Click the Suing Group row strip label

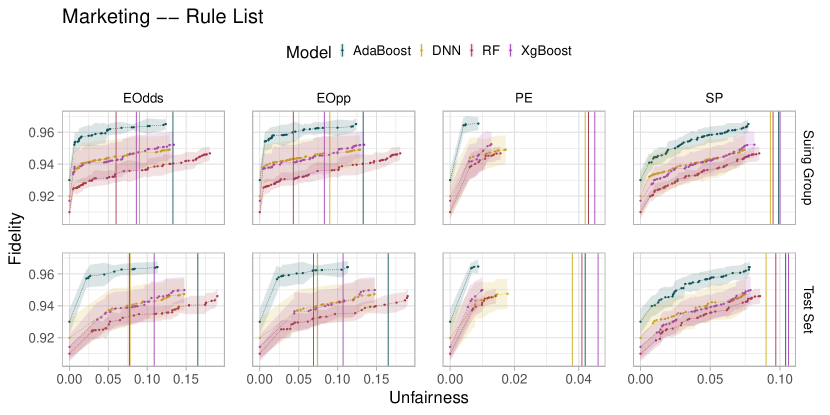tap(808, 167)
